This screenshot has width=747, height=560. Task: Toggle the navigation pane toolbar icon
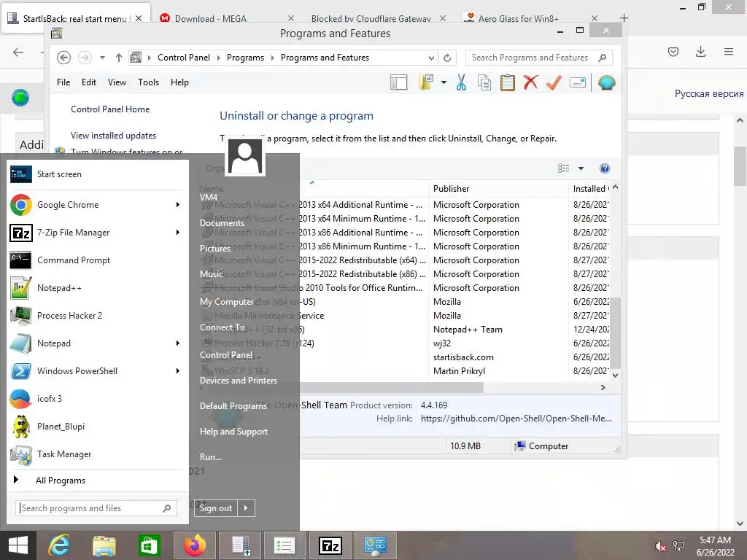click(x=399, y=82)
